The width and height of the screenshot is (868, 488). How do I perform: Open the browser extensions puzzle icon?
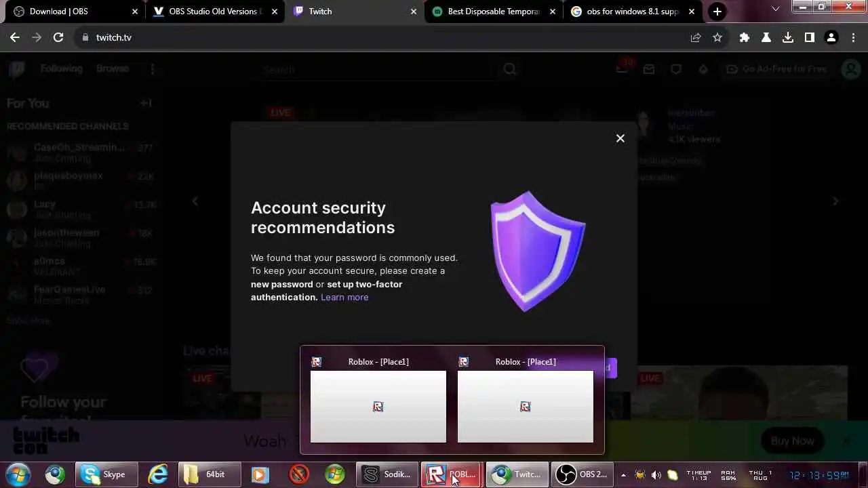(745, 37)
